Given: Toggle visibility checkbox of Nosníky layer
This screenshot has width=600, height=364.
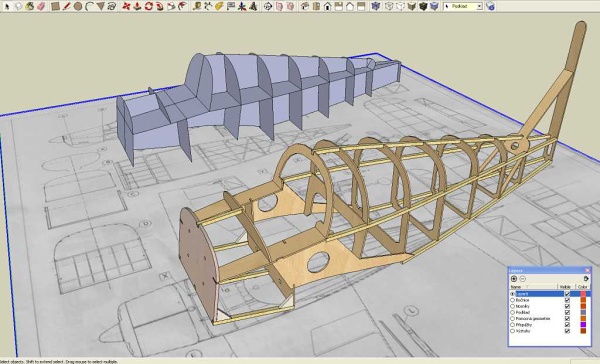Looking at the screenshot, I should click(567, 306).
